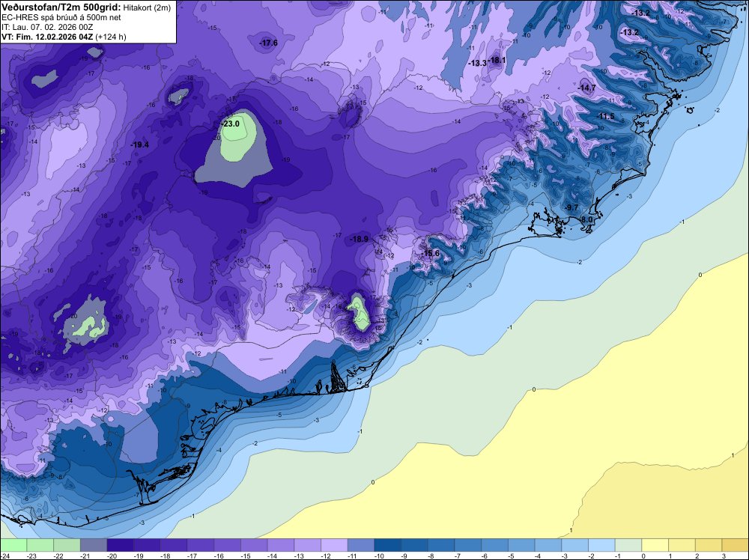Select the -13.3 temperature label
The width and height of the screenshot is (749, 560).
[477, 63]
